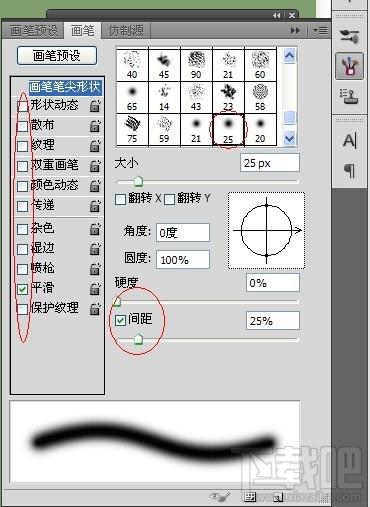
Task: Click the 圆度 100% field
Action: [183, 260]
